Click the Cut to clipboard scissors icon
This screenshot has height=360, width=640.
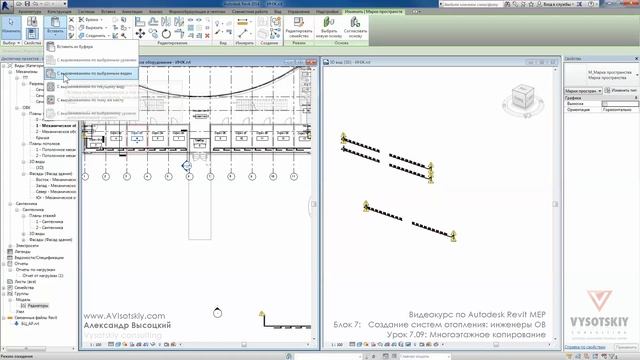click(71, 20)
